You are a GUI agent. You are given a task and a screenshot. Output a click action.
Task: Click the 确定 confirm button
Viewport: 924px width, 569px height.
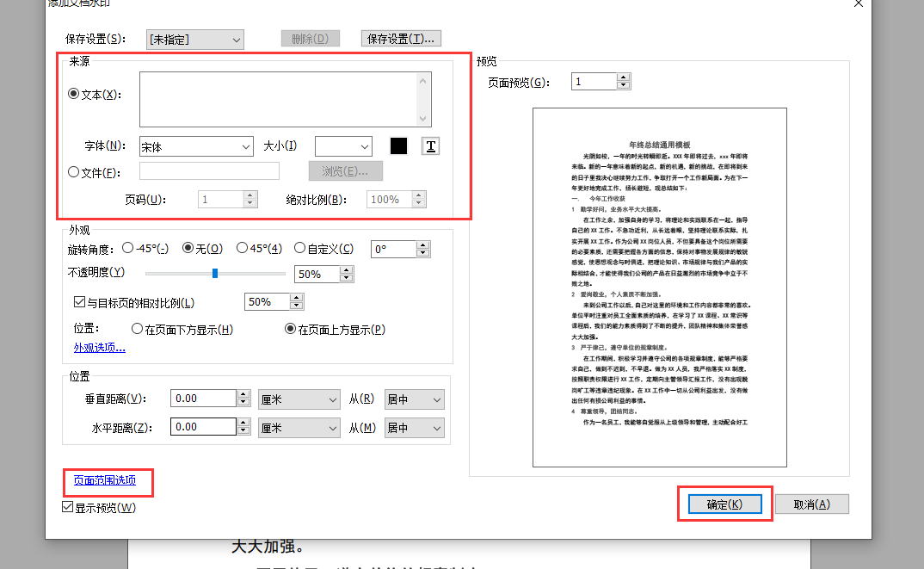(724, 504)
